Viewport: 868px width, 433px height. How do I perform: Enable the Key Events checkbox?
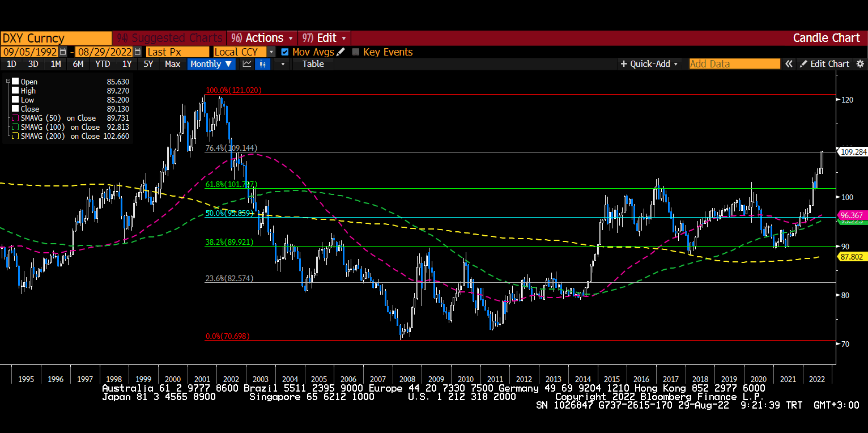click(356, 52)
